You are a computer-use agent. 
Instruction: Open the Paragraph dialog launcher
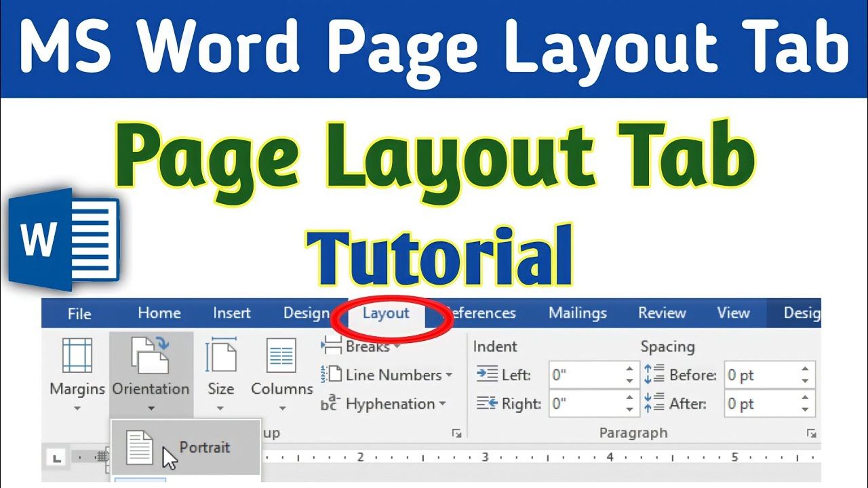(811, 433)
